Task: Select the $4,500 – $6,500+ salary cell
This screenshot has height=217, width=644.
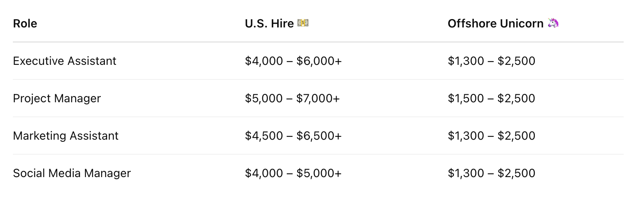Action: pyautogui.click(x=293, y=136)
